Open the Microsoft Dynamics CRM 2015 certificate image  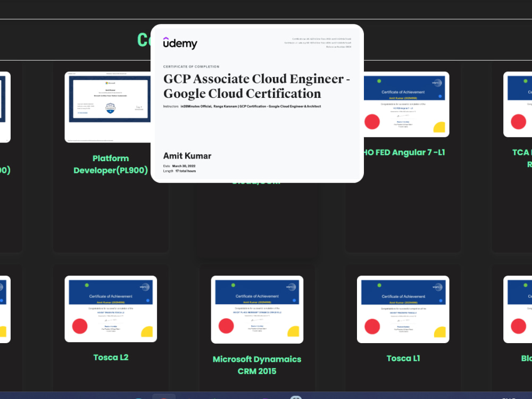point(257,310)
